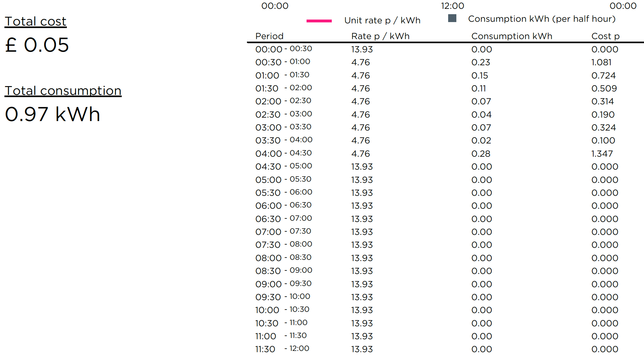Select the 00:30 - 01:00 period row
Screen dimensions: 644x355
tap(445, 62)
